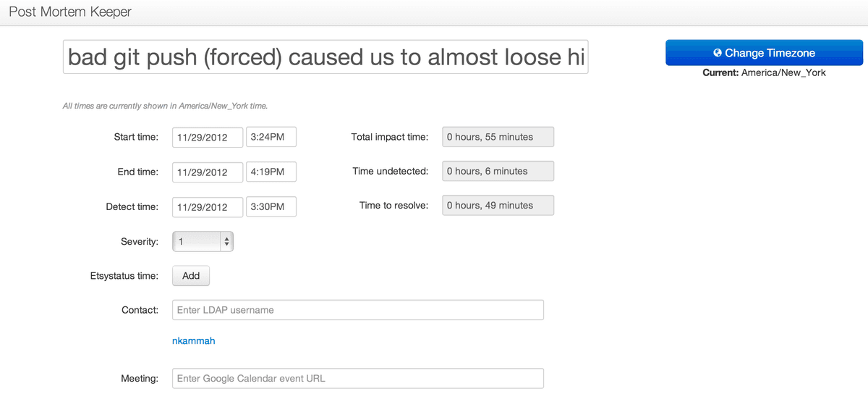Click the globe icon on Change Timezone
Screen dimensions: 868x407
click(717, 53)
